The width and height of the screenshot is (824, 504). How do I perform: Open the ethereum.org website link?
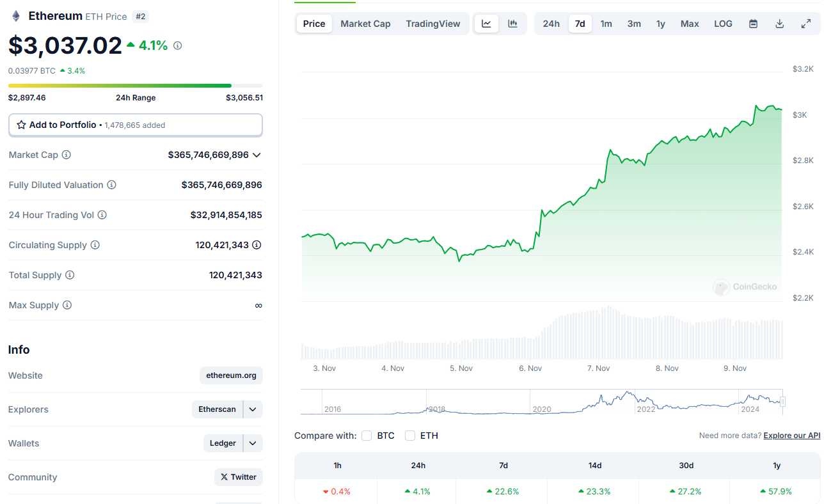tap(231, 375)
